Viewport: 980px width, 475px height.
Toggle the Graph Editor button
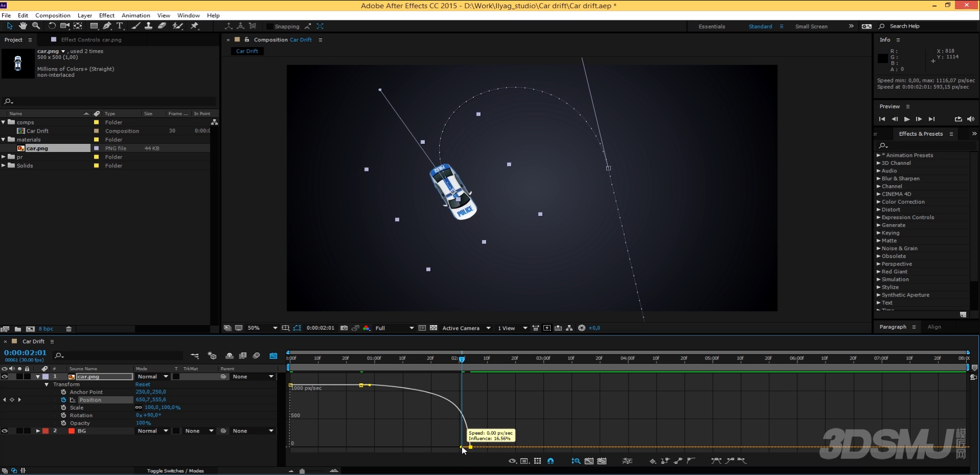(273, 356)
